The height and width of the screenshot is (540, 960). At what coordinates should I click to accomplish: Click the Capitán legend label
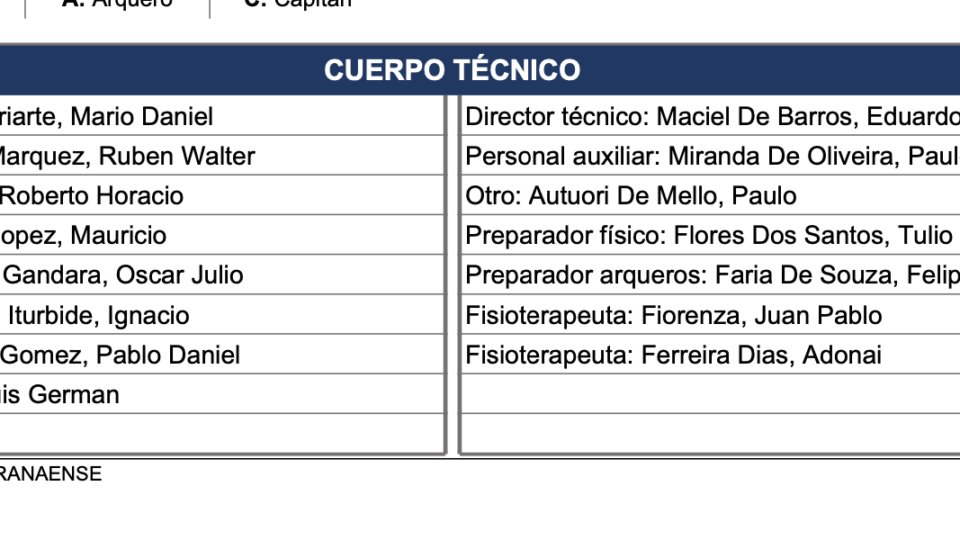pyautogui.click(x=298, y=3)
